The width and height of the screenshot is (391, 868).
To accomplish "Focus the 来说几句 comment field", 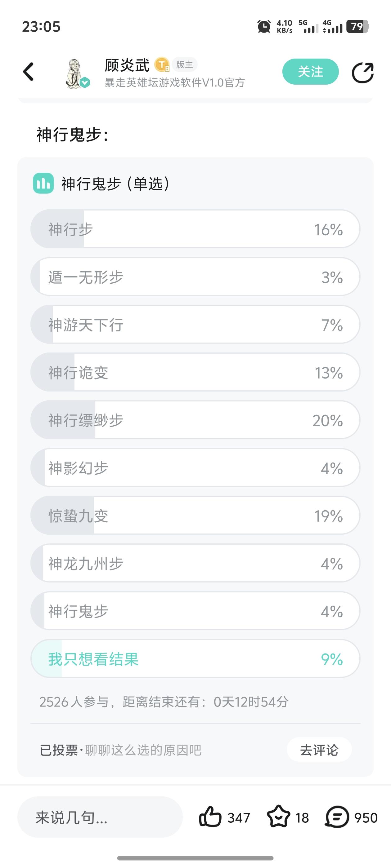I will click(x=100, y=817).
